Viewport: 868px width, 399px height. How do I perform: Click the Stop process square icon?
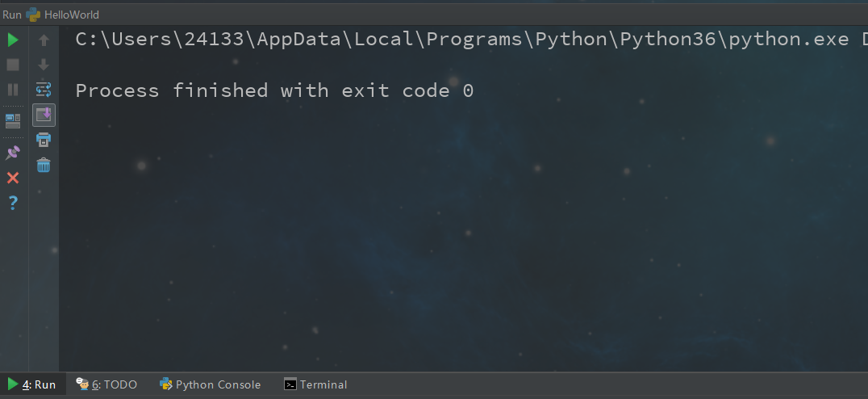point(13,65)
